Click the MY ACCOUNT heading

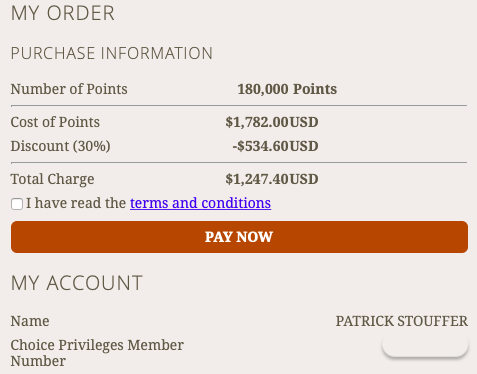[x=77, y=283]
